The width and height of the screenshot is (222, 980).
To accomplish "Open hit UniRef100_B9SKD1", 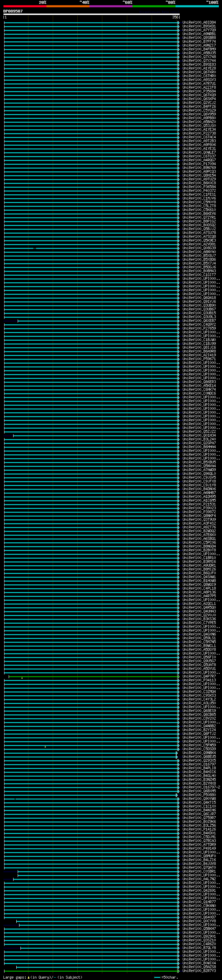I will pyautogui.click(x=199, y=26).
